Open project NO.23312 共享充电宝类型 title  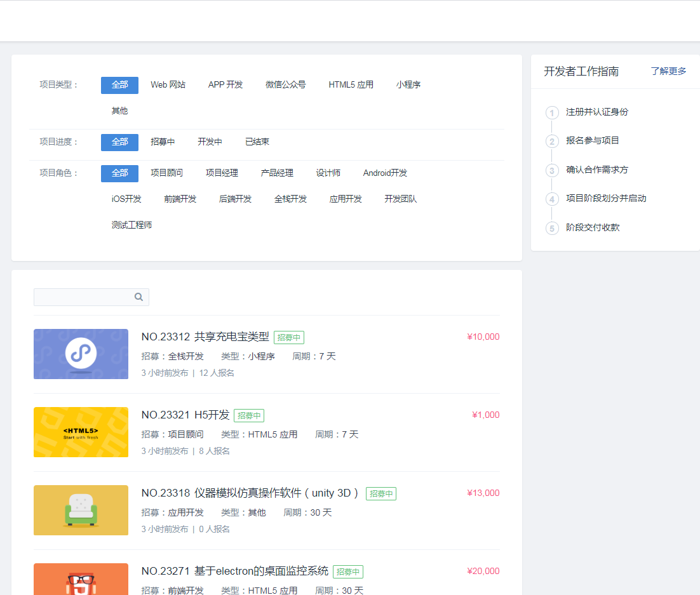coord(205,337)
